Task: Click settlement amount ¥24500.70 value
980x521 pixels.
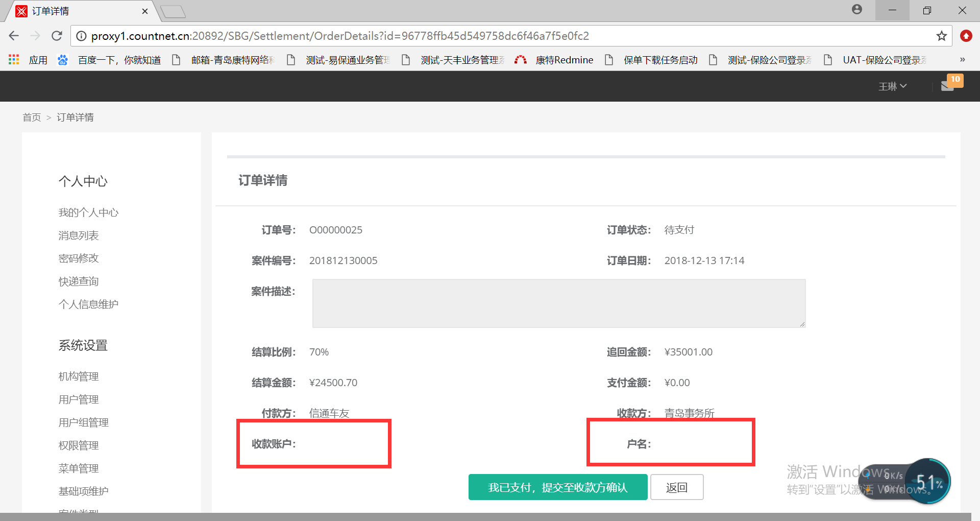Action: coord(333,383)
